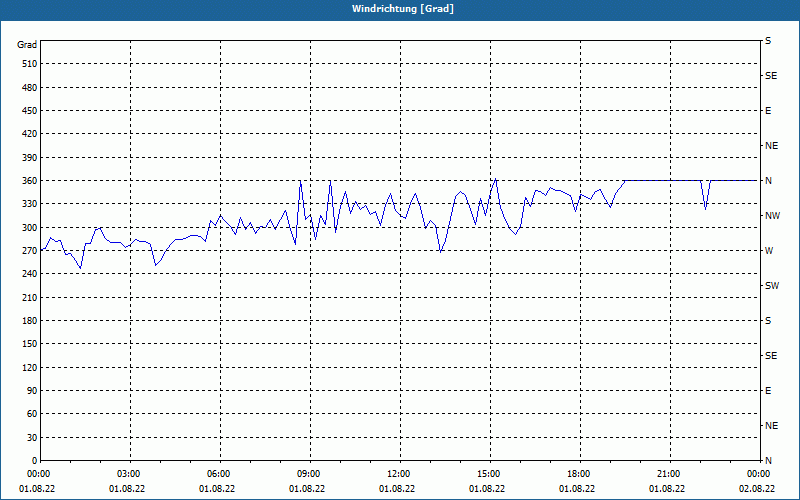This screenshot has width=800, height=500.
Task: Select the 240 y-axis value
Action: click(x=30, y=274)
